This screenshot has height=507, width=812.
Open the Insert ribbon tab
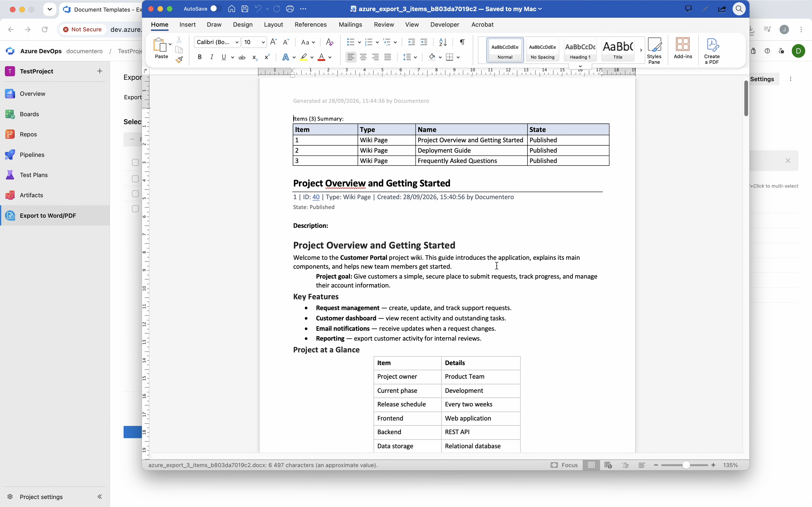click(187, 25)
